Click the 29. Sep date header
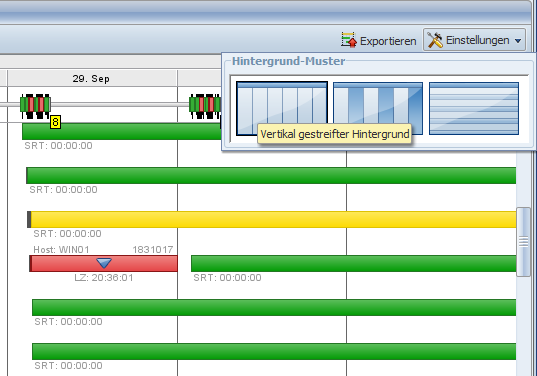The height and width of the screenshot is (376, 537). (x=91, y=79)
